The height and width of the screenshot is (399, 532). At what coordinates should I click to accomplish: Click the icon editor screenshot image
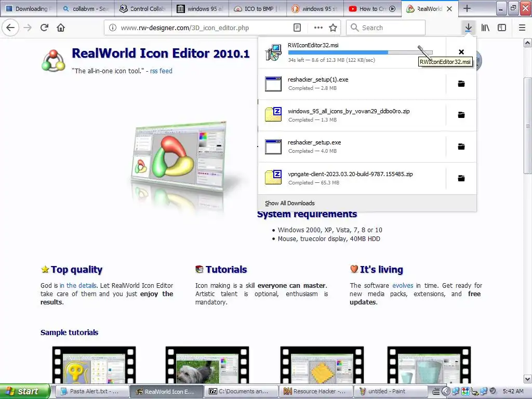(179, 157)
